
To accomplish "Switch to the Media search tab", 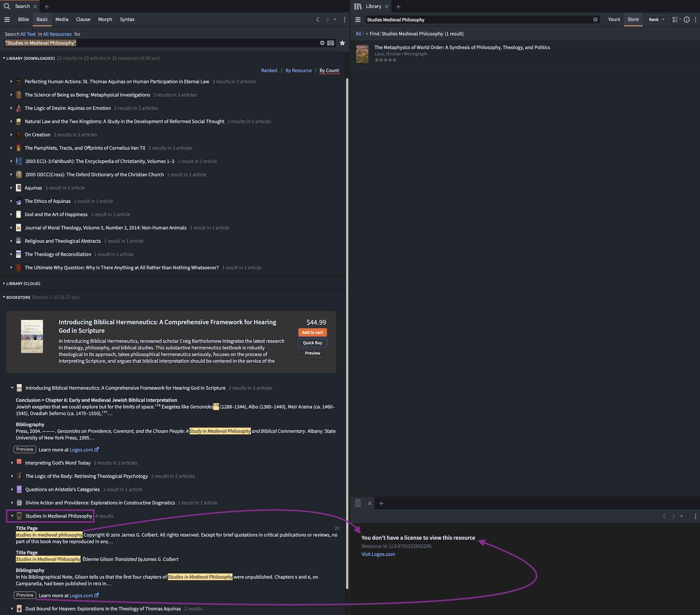I will pyautogui.click(x=62, y=19).
